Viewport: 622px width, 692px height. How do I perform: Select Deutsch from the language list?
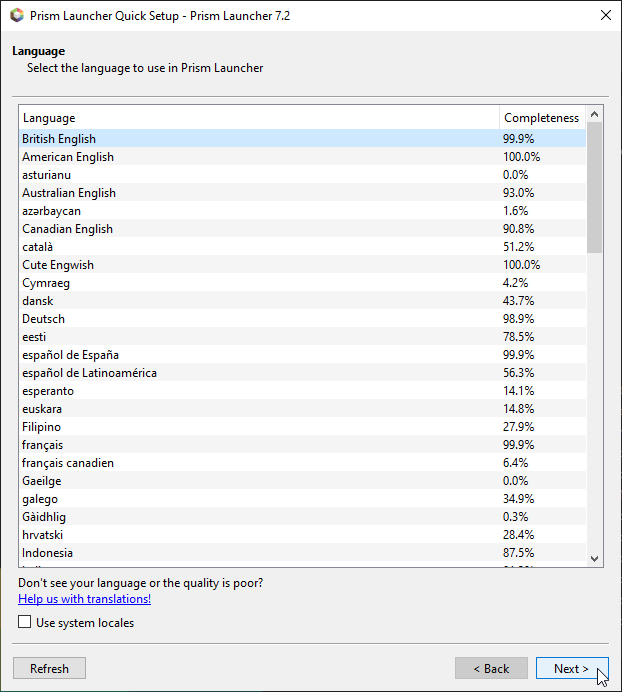pos(43,319)
